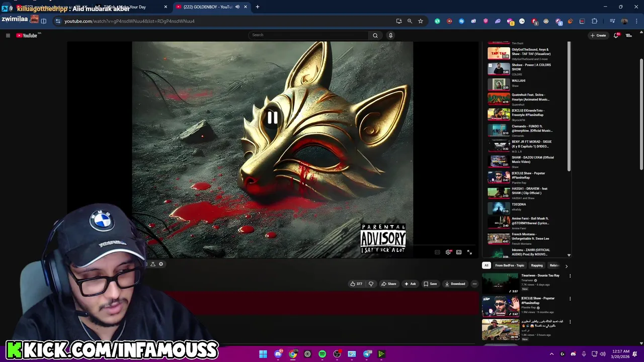Click the browser address bar URL
The image size is (644, 362).
129,21
